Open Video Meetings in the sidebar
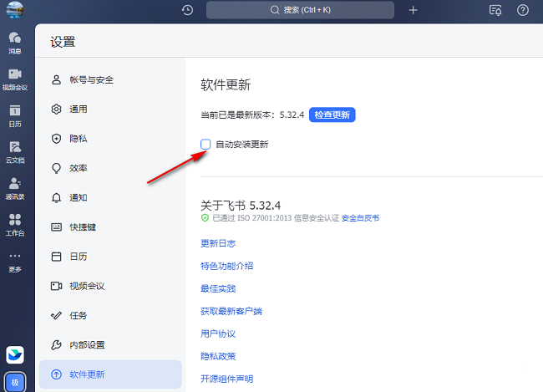 [15, 78]
